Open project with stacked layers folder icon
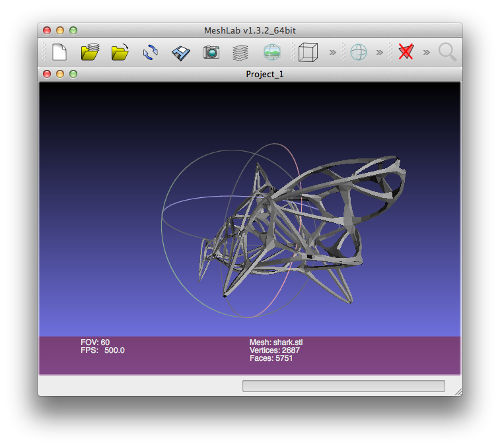 point(90,52)
